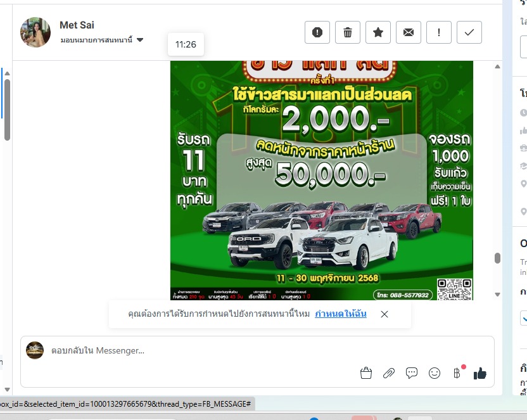
Task: Attach a file with paperclip icon
Action: pyautogui.click(x=389, y=373)
